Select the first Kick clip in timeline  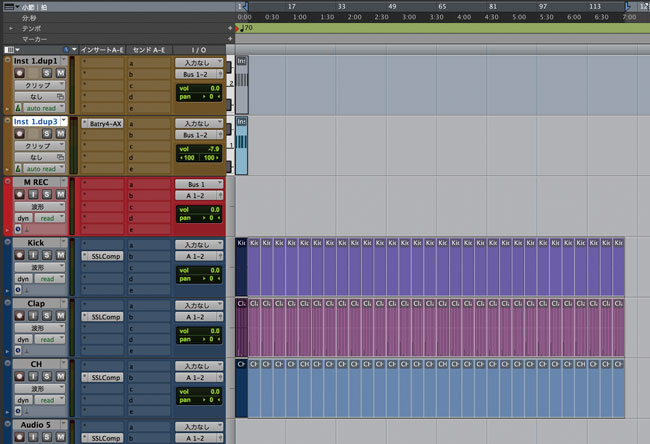[x=242, y=267]
